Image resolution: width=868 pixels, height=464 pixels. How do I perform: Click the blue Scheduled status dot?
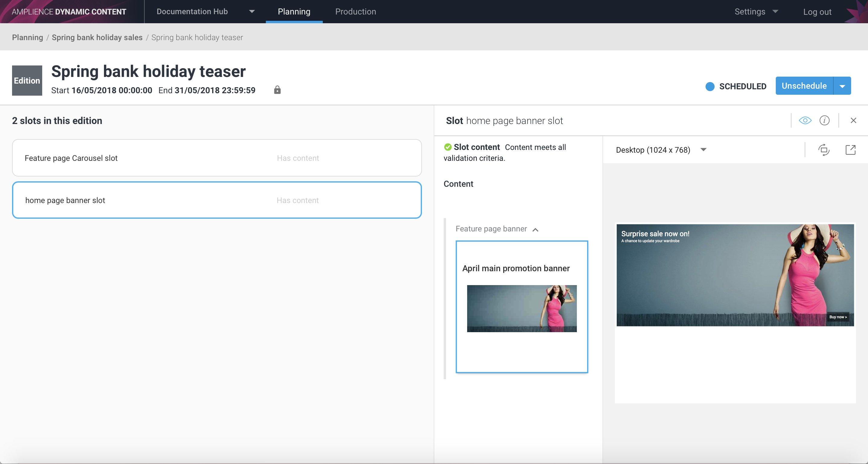[x=710, y=87]
